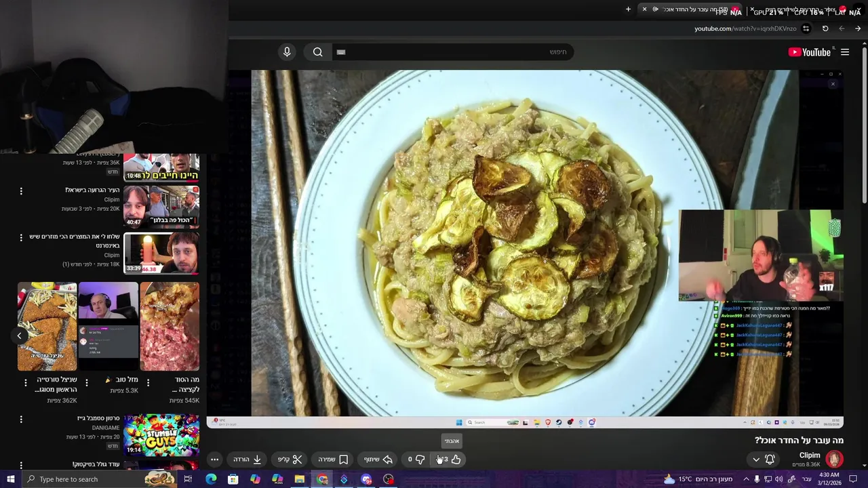Open Stumble Guys 19:14 video thumbnail
This screenshot has height=488, width=868.
[x=161, y=436]
